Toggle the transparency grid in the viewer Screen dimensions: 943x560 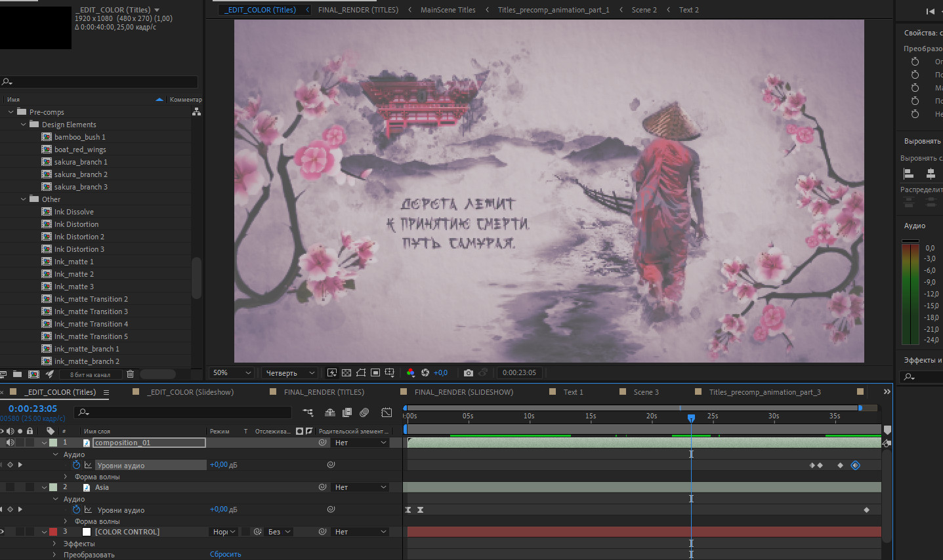(x=346, y=372)
